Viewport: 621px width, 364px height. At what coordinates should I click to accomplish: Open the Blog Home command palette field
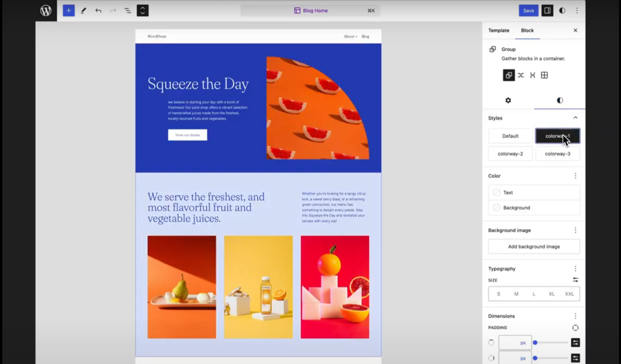point(310,11)
